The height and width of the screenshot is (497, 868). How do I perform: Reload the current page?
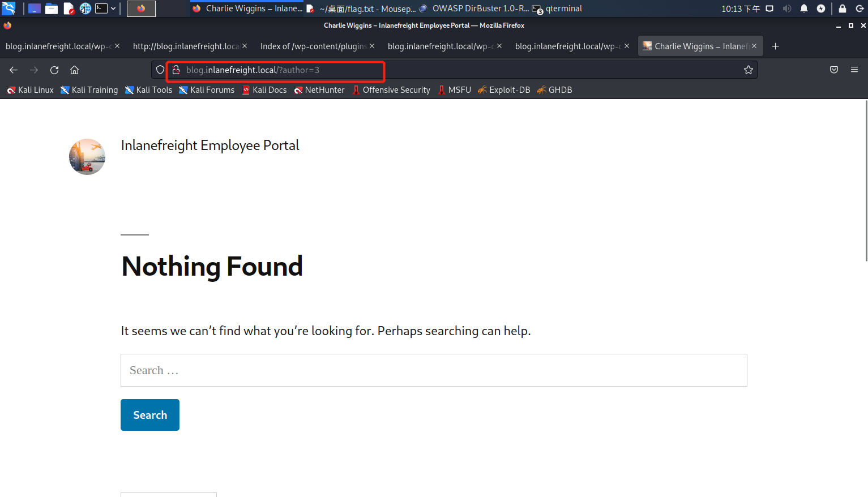(54, 70)
